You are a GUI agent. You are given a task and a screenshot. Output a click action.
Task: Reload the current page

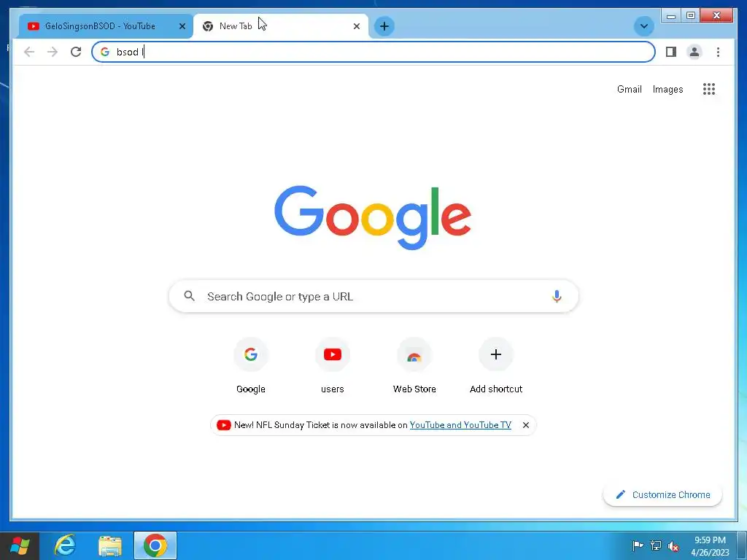click(x=76, y=52)
